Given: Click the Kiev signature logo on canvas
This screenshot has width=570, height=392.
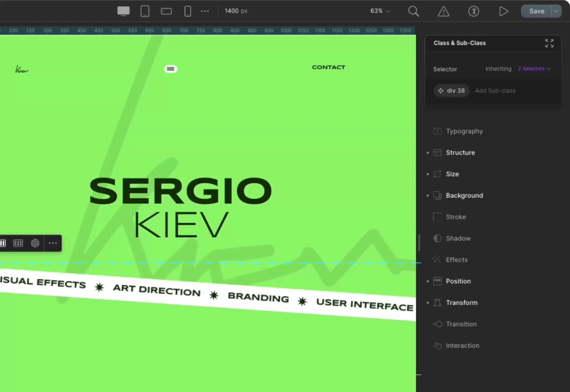Looking at the screenshot, I should [x=22, y=69].
